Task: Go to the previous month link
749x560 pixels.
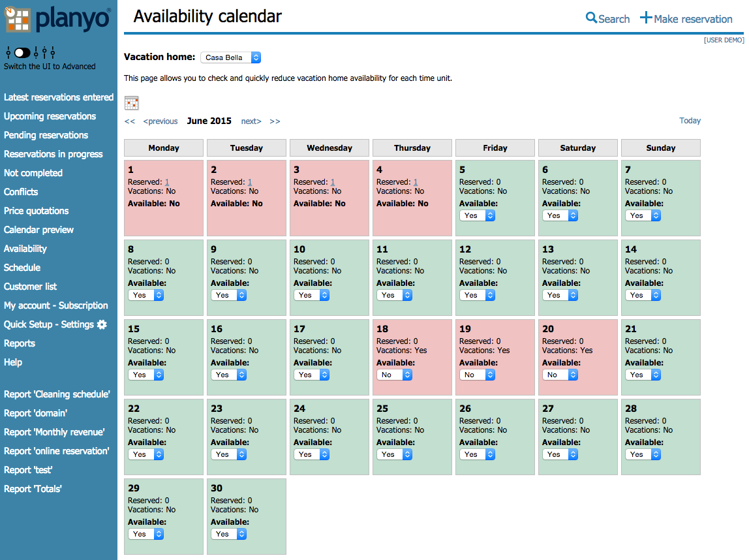Action: [x=160, y=121]
